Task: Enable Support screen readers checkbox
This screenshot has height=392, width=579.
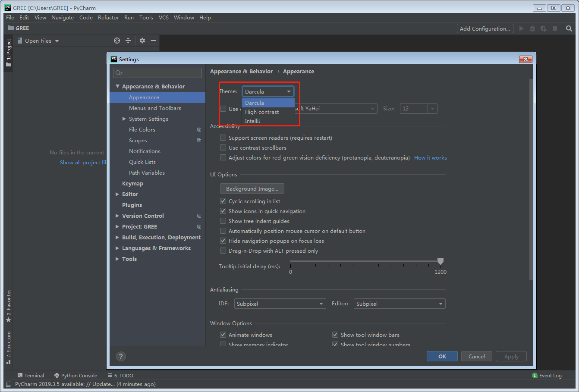Action: coord(223,138)
